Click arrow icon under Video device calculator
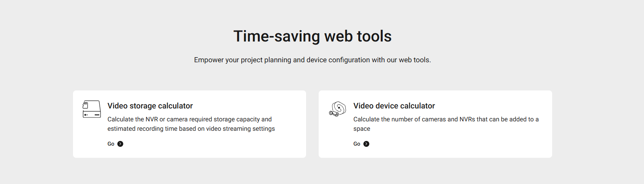The height and width of the screenshot is (184, 644). click(366, 144)
